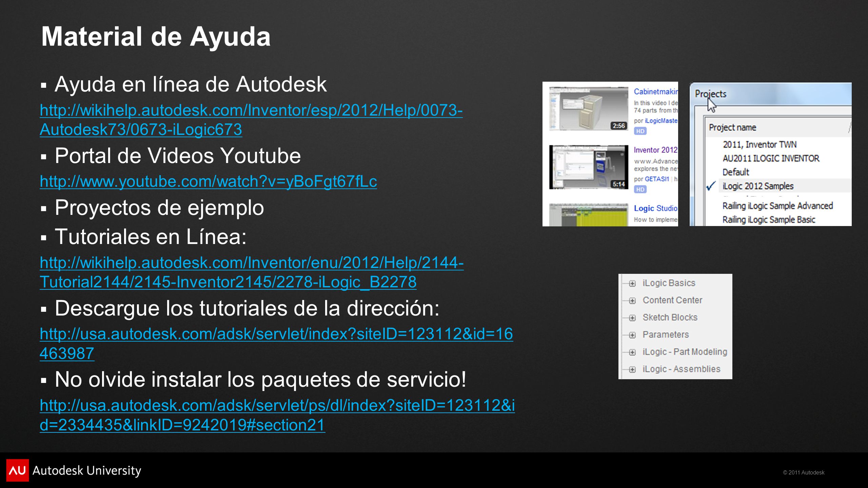Screen dimensions: 868x488
Task: Expand the iLogic - Part Modeling node
Action: [x=632, y=352]
